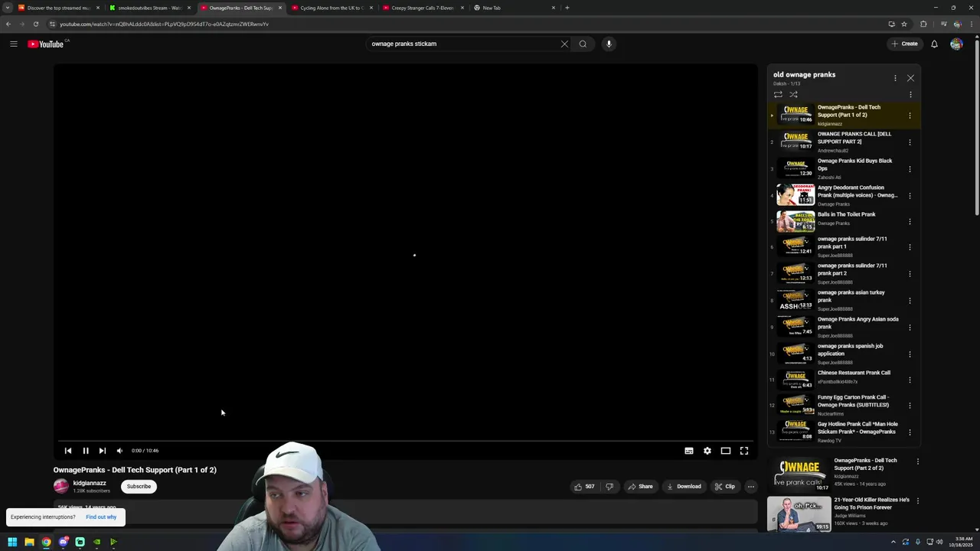Enter full screen mode
This screenshot has height=551, width=980.
click(x=743, y=451)
